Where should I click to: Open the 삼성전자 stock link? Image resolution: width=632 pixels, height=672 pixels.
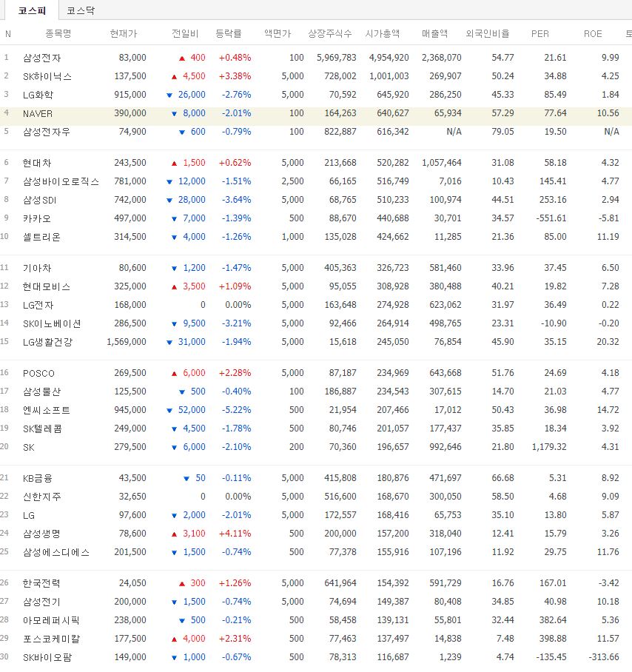pos(42,58)
